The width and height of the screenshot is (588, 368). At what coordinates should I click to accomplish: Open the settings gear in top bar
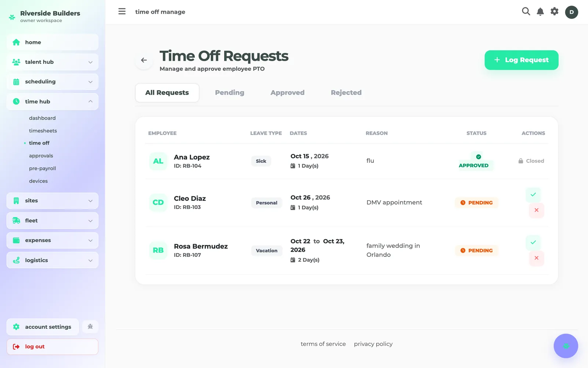pyautogui.click(x=555, y=11)
